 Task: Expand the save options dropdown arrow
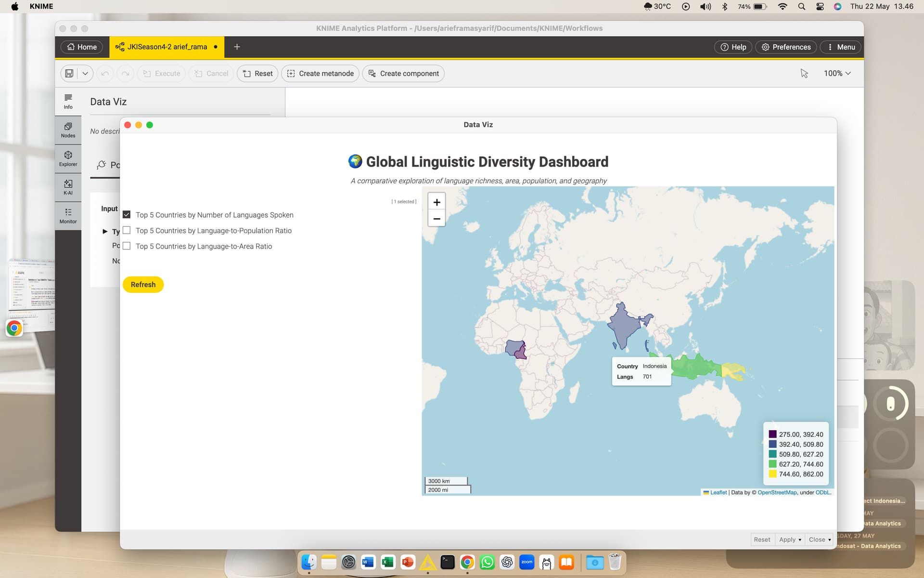tap(85, 73)
